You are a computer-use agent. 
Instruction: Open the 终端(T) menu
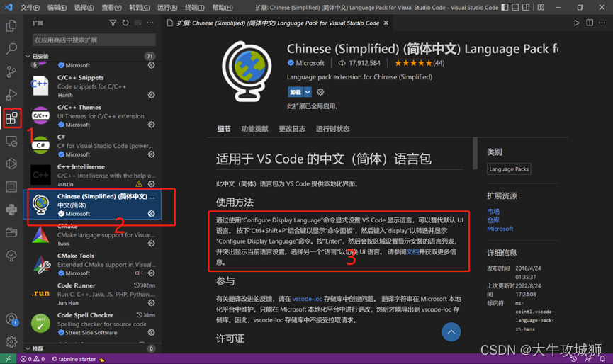click(x=195, y=7)
